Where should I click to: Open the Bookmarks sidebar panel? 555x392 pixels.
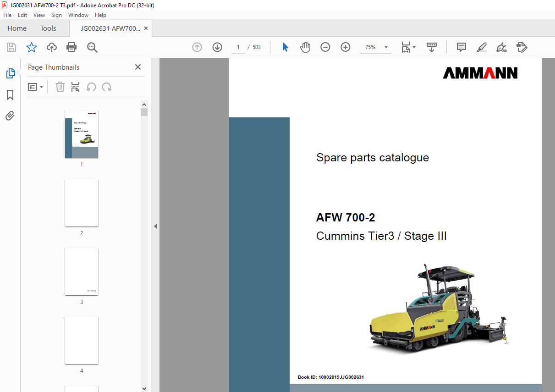10,95
